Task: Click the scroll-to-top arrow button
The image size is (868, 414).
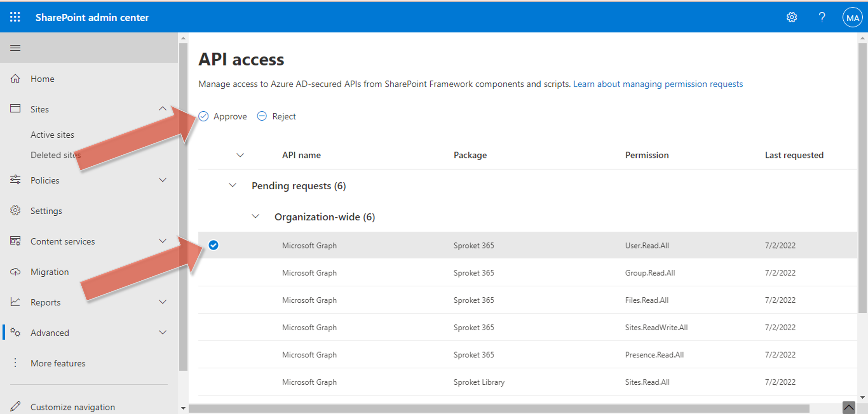Action: [x=849, y=407]
